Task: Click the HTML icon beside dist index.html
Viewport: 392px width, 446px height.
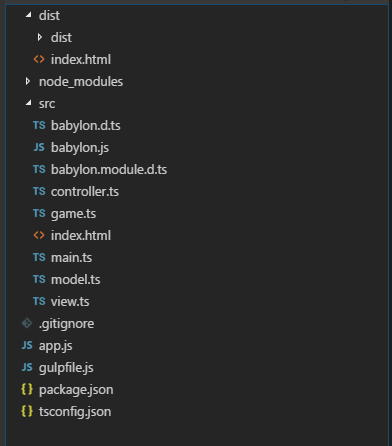Action: click(39, 59)
